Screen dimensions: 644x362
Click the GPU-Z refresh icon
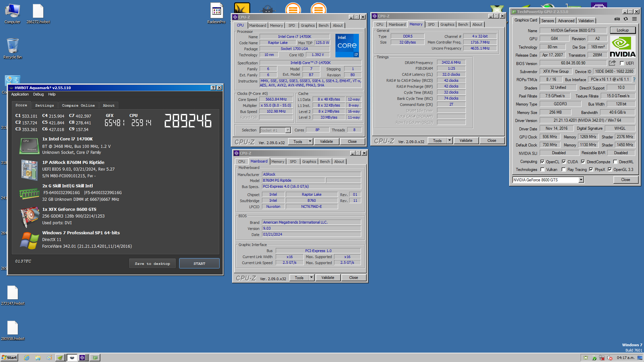[x=626, y=19]
